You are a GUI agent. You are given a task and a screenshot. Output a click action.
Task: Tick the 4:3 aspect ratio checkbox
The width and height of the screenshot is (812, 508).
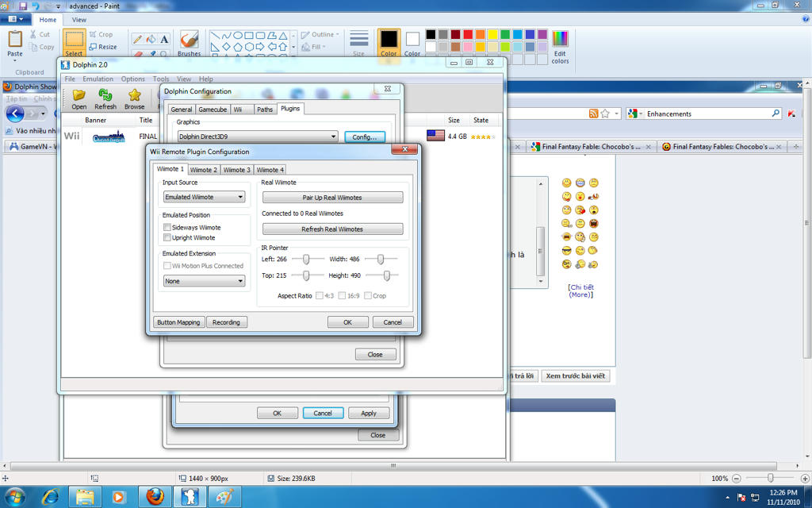[x=320, y=295]
